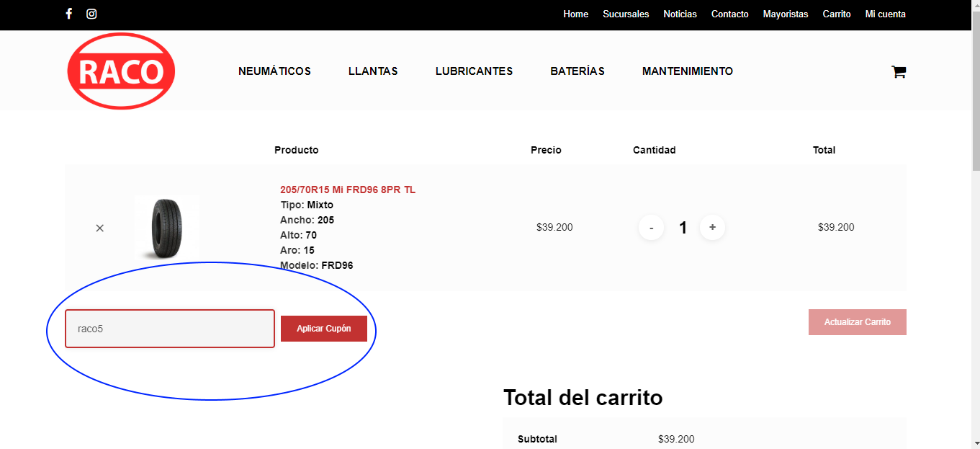Viewport: 980px width, 449px height.
Task: Open the tire product thumbnail
Action: point(167,228)
